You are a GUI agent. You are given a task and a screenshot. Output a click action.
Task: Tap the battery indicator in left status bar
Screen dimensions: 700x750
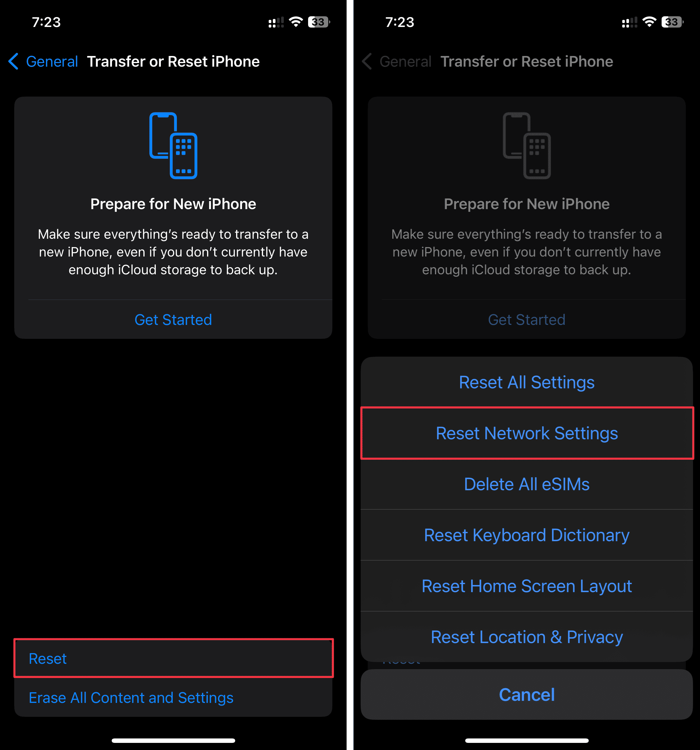(x=319, y=22)
